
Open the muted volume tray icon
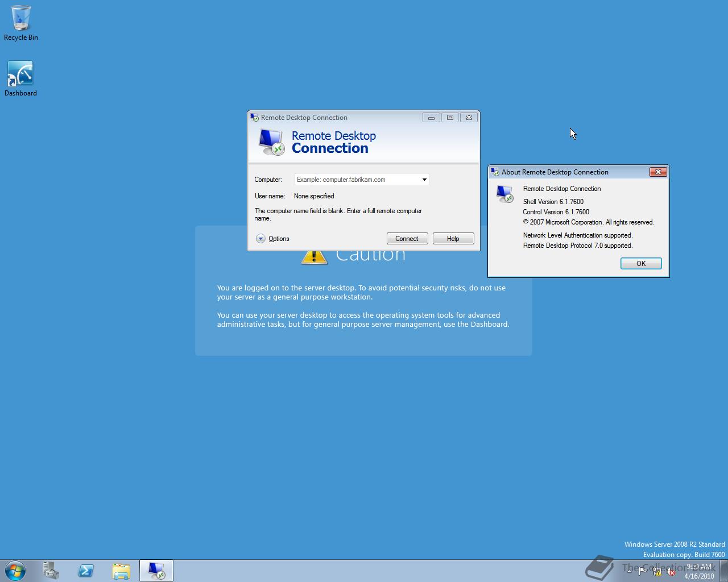click(671, 571)
